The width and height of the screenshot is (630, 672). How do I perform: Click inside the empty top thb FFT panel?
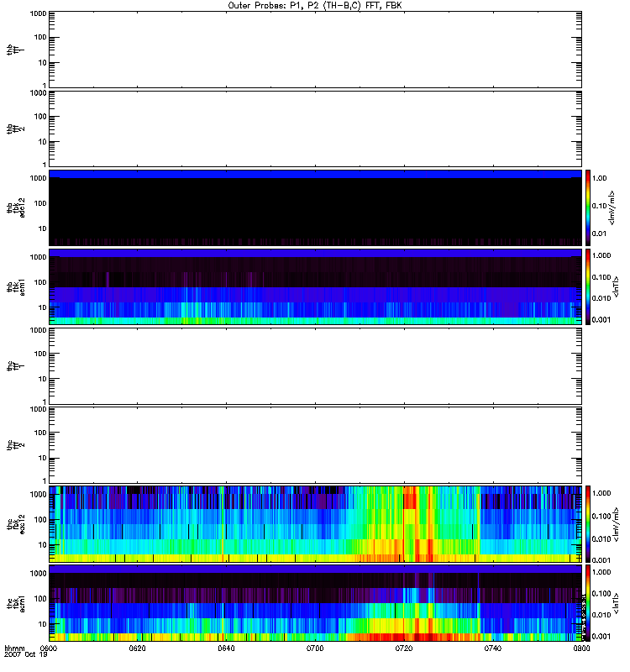[x=315, y=49]
